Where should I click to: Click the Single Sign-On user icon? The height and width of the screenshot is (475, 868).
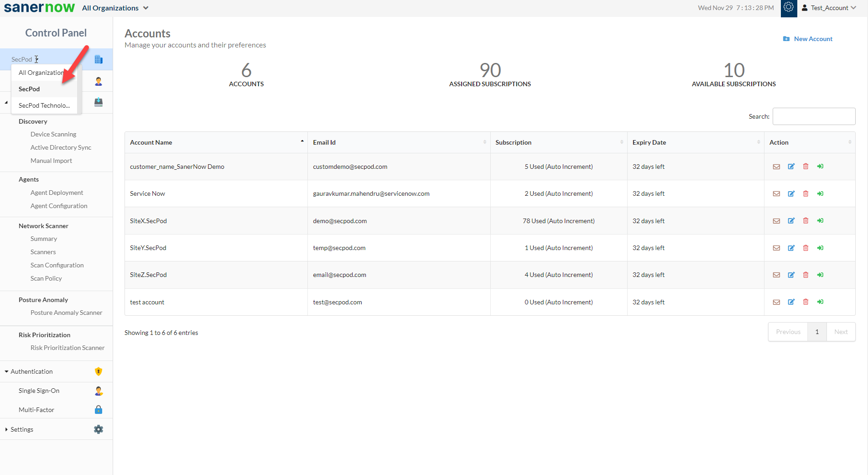pyautogui.click(x=98, y=391)
